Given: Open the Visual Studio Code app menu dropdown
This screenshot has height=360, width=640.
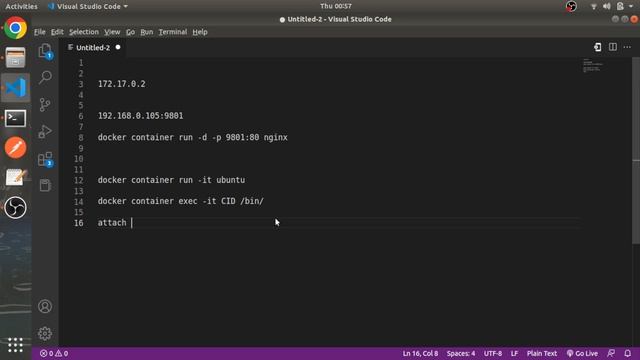Looking at the screenshot, I should tap(88, 6).
